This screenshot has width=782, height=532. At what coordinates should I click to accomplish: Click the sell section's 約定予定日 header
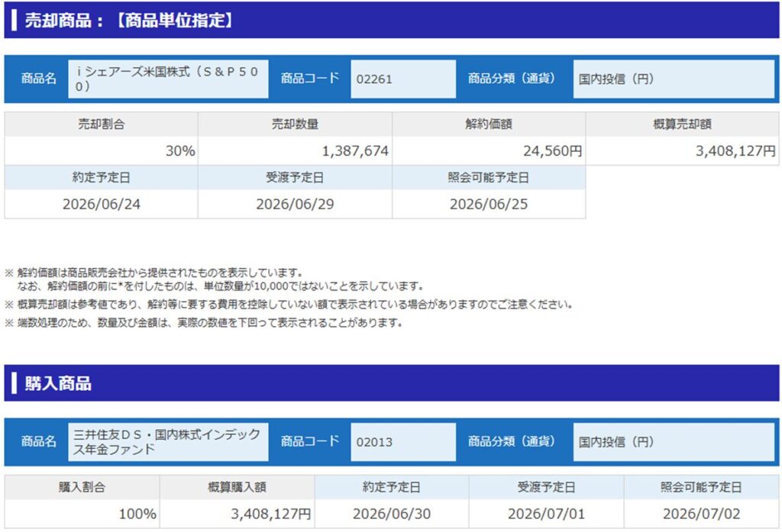pyautogui.click(x=102, y=178)
